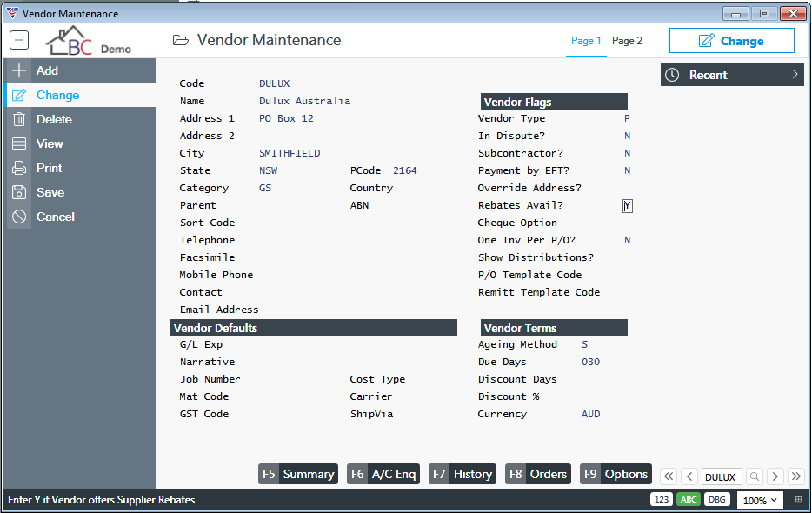Go to previous vendor record

[689, 476]
